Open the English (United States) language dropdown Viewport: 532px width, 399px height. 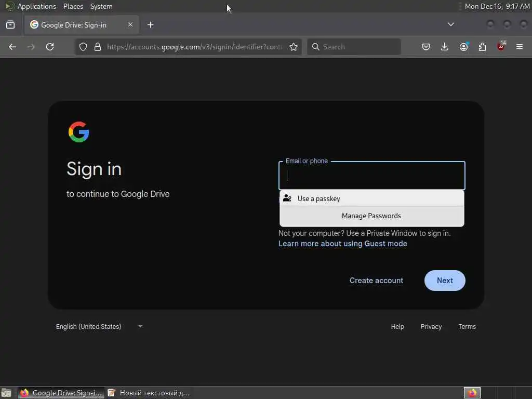(x=99, y=327)
